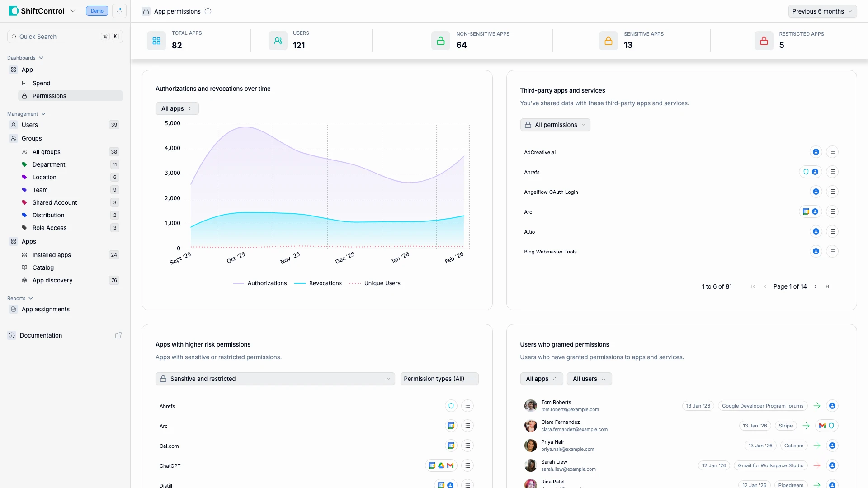The height and width of the screenshot is (488, 868).
Task: Click Google Developer Program forums tag
Action: tap(762, 406)
